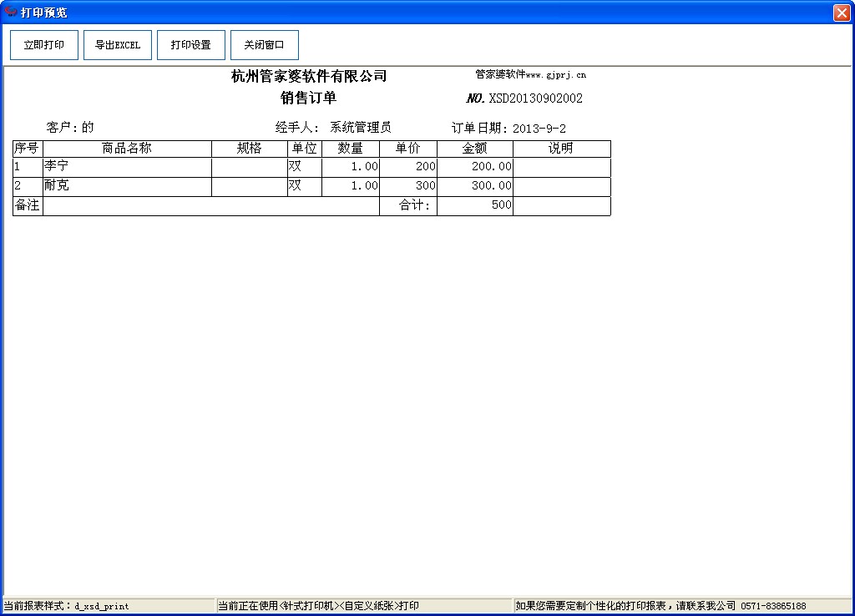
Task: Click the d_xsd_print report style status panel
Action: tap(102, 606)
